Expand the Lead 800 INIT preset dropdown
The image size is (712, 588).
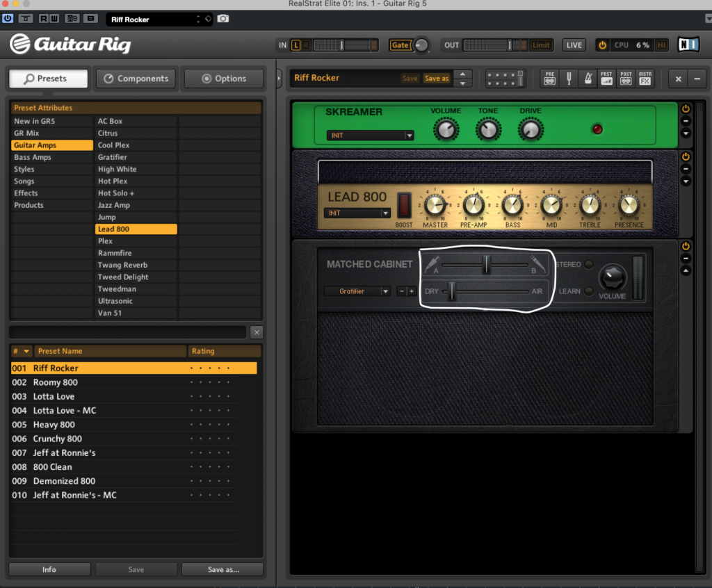(x=357, y=213)
